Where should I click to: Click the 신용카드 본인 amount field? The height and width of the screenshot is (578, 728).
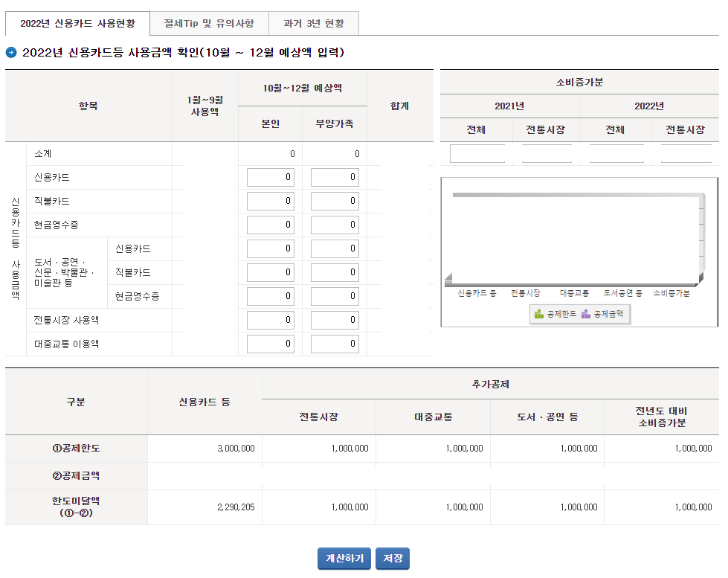271,177
